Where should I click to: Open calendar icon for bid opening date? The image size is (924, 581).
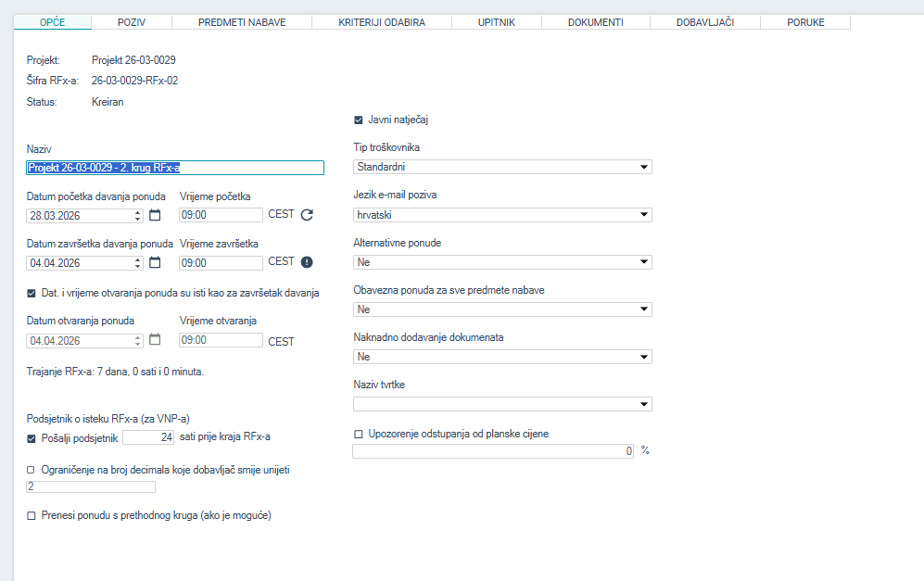[155, 340]
